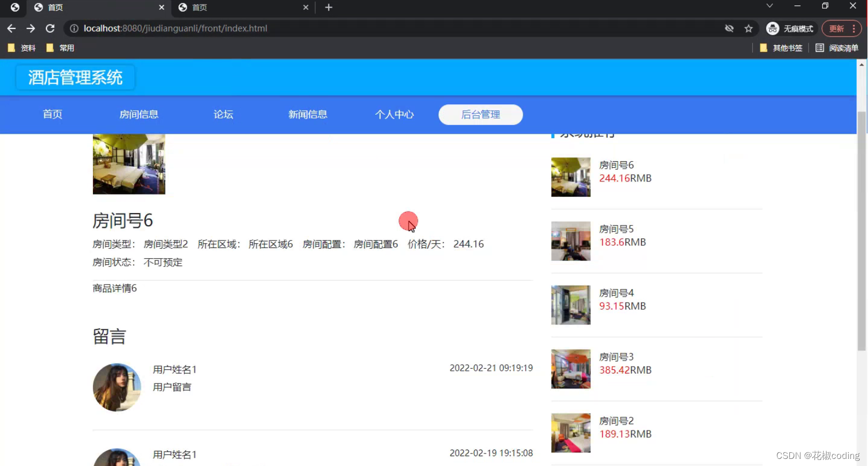The height and width of the screenshot is (466, 868).
Task: Click the 2022-02-19 19:15:08 timestamp
Action: coord(491,453)
